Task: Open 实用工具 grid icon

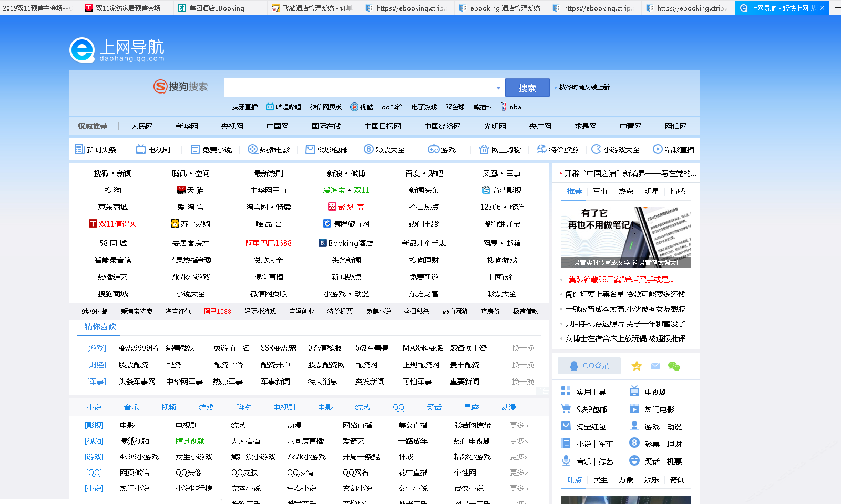Action: (x=566, y=391)
